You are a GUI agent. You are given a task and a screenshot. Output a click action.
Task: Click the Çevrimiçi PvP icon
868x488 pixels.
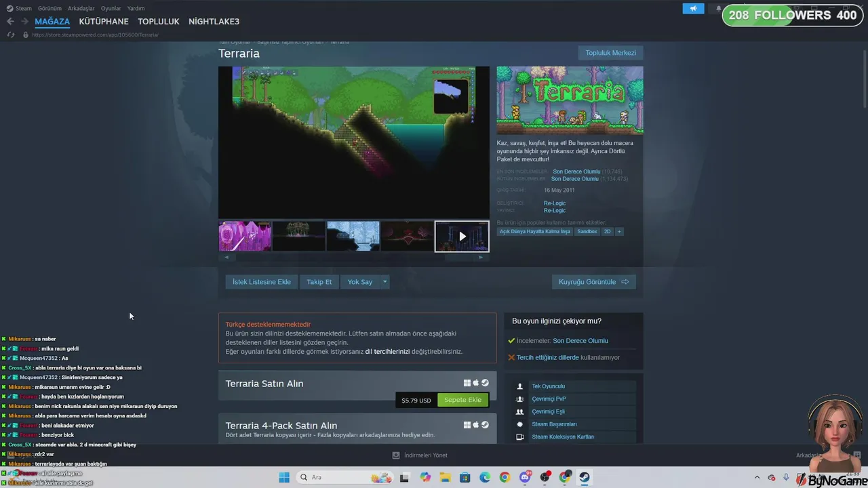pos(520,399)
